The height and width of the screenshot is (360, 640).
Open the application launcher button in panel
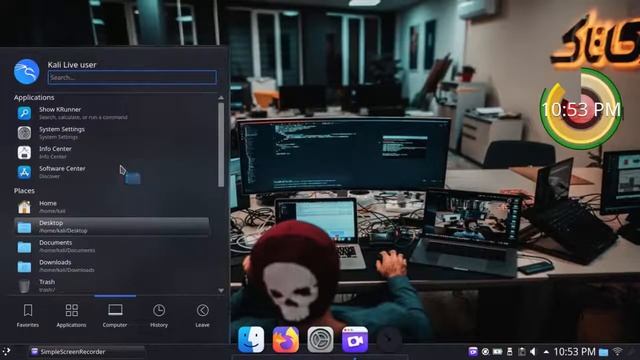pos(6,351)
